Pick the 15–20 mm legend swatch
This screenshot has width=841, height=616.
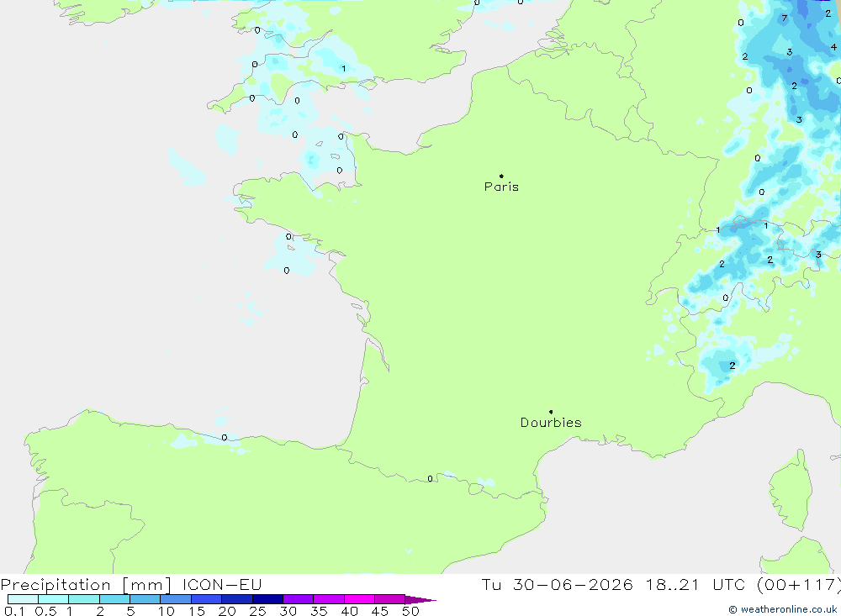tap(207, 599)
